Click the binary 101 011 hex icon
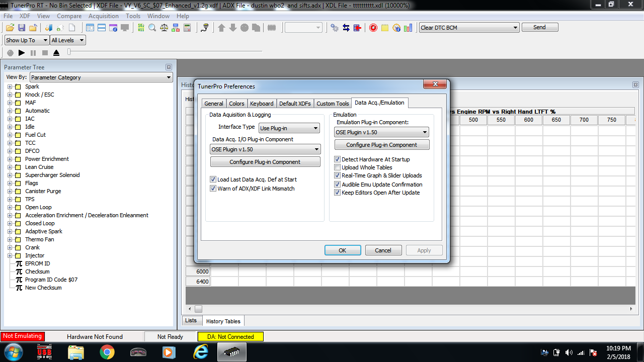This screenshot has height=362, width=644. point(141,28)
